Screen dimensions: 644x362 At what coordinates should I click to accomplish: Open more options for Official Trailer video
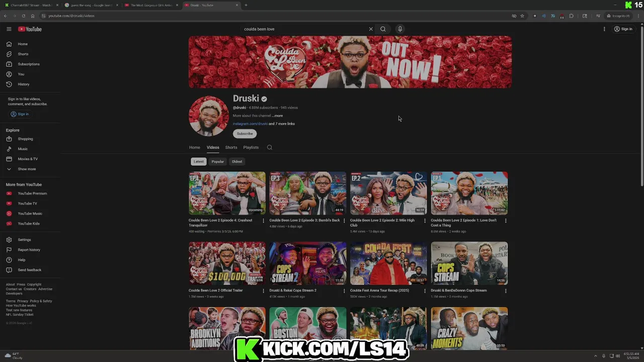pyautogui.click(x=263, y=291)
